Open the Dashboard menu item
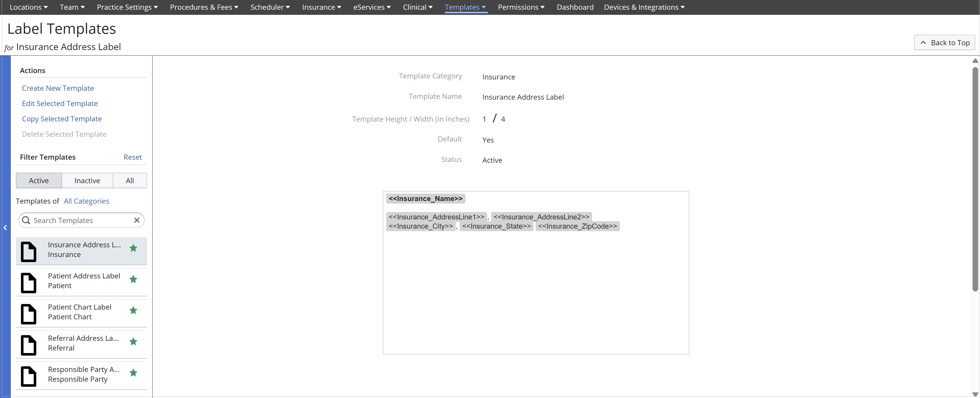 [575, 7]
